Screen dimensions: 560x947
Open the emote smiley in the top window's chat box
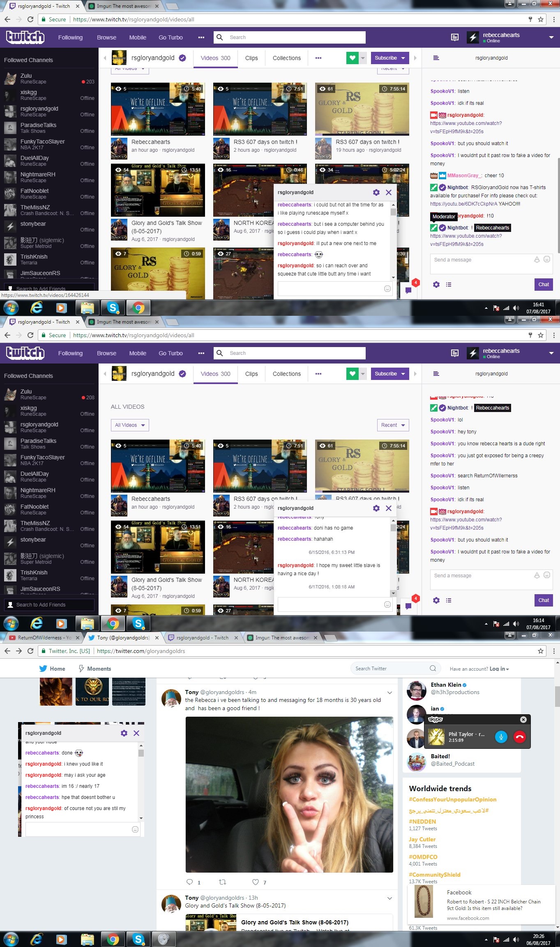(x=547, y=259)
